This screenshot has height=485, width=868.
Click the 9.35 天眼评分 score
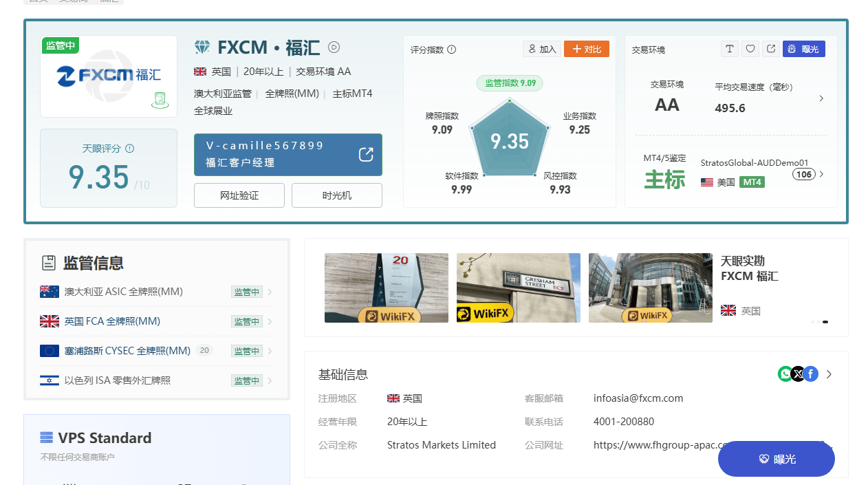[98, 177]
